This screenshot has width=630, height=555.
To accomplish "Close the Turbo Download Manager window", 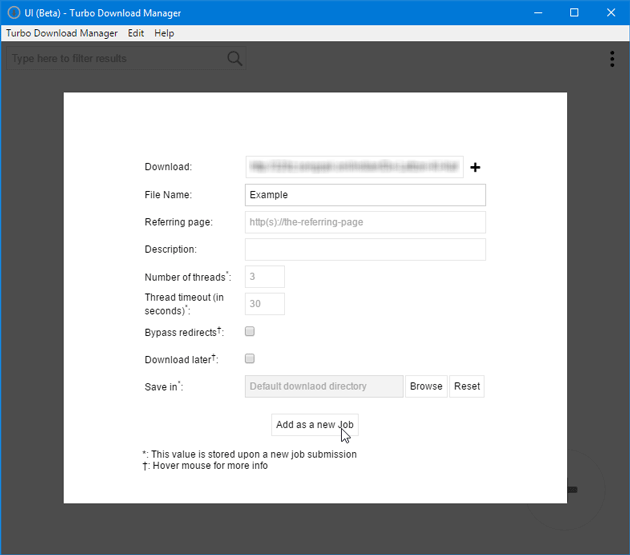I will [611, 12].
